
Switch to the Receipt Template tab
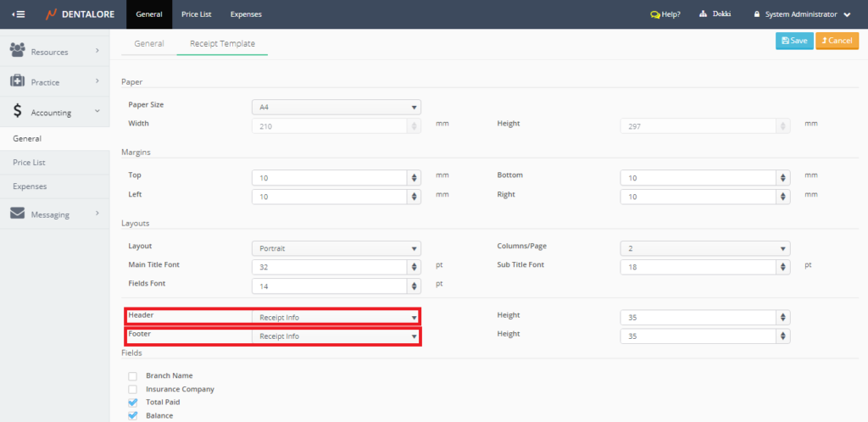click(x=222, y=43)
